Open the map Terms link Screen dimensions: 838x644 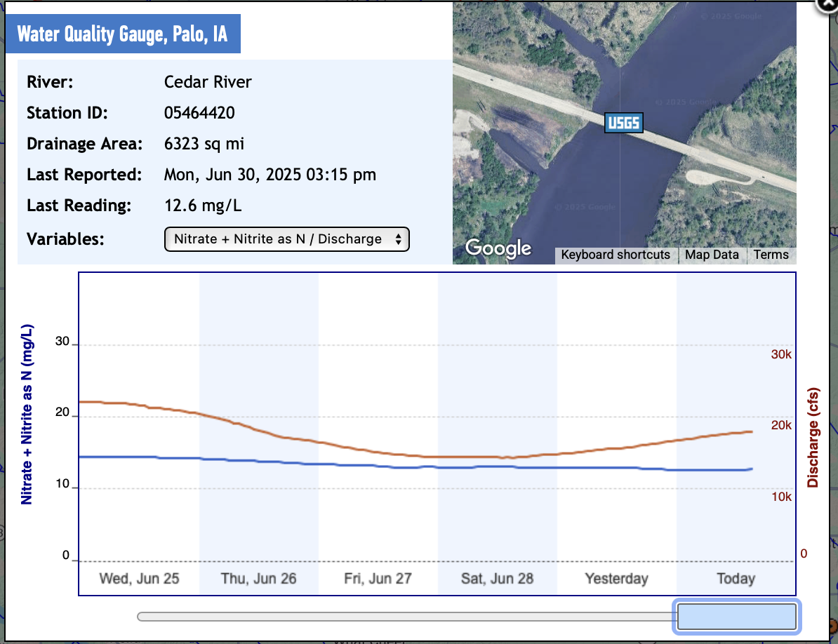point(771,255)
